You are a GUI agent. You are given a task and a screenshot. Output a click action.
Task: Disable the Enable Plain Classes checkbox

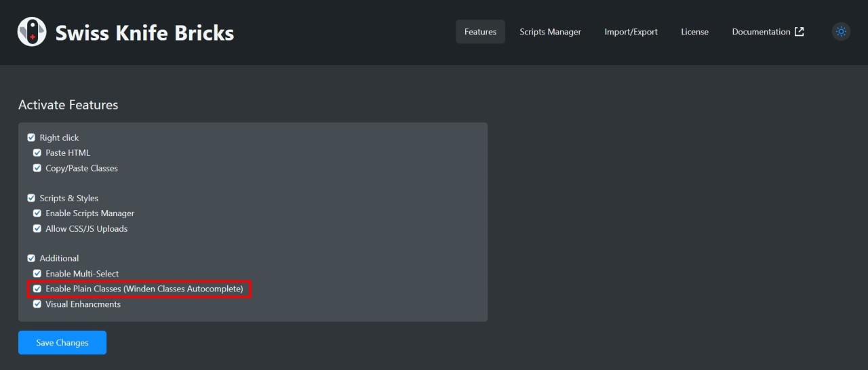(x=37, y=289)
